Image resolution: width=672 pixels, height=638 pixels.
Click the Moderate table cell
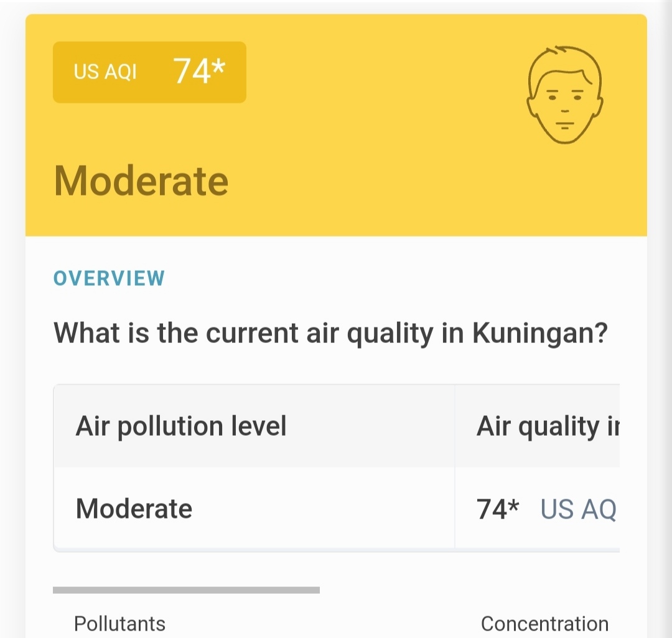coord(134,509)
